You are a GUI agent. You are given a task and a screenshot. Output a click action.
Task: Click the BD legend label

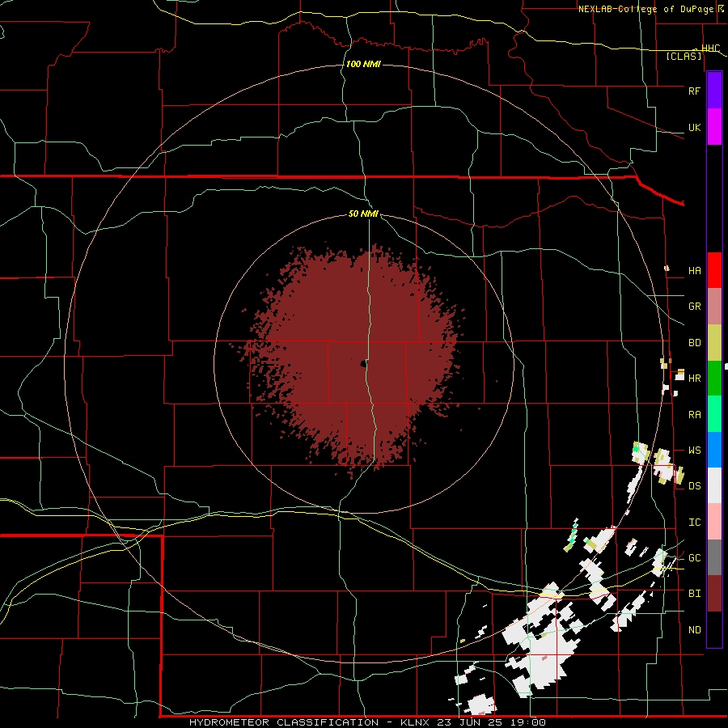(694, 343)
